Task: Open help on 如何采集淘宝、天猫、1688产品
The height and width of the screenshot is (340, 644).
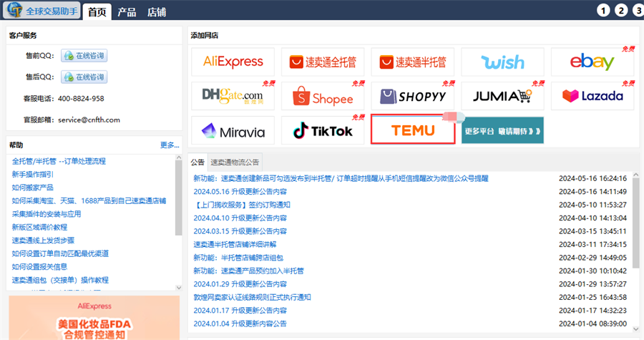Action: click(x=89, y=200)
